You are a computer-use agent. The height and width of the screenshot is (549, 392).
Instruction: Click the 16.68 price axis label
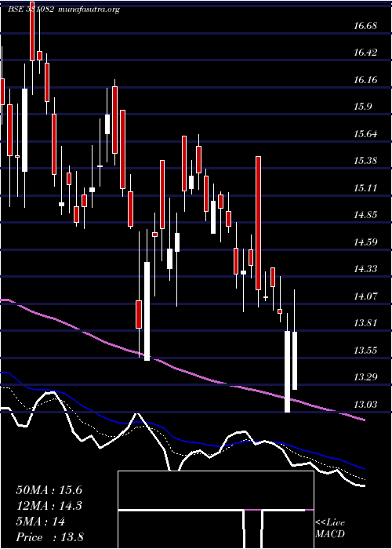365,26
